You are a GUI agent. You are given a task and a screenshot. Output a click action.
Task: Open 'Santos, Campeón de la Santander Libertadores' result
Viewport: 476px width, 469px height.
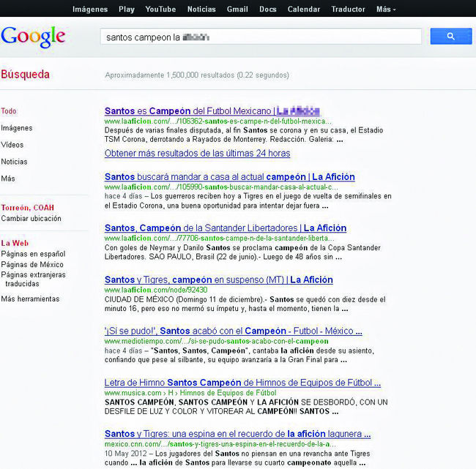(x=226, y=228)
